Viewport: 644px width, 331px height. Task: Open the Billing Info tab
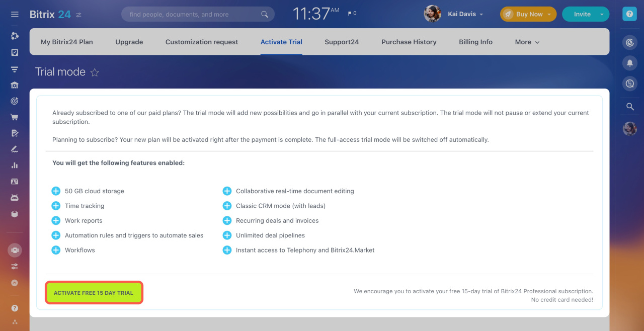(x=475, y=42)
